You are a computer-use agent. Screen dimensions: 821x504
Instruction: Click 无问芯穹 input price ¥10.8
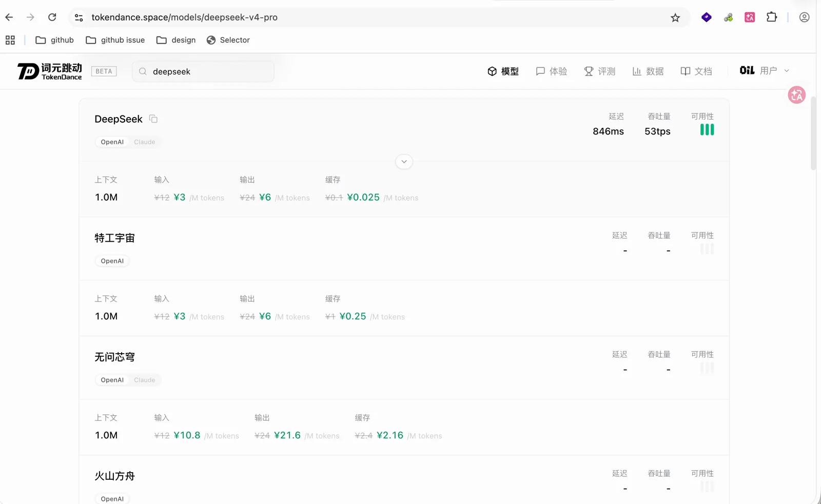187,435
